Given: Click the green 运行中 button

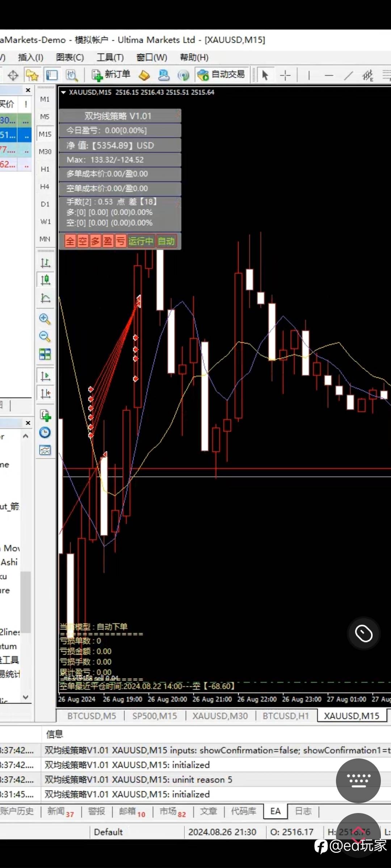Looking at the screenshot, I should click(x=141, y=241).
